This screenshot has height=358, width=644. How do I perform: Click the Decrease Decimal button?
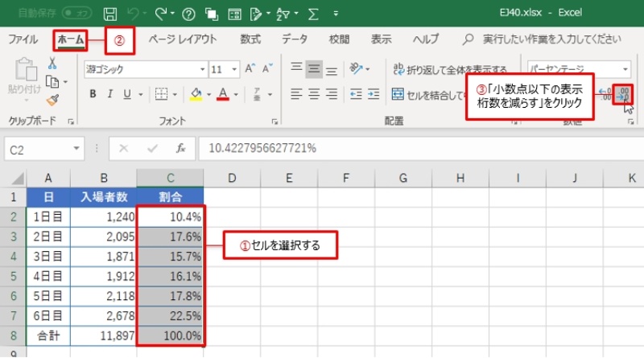pos(622,94)
